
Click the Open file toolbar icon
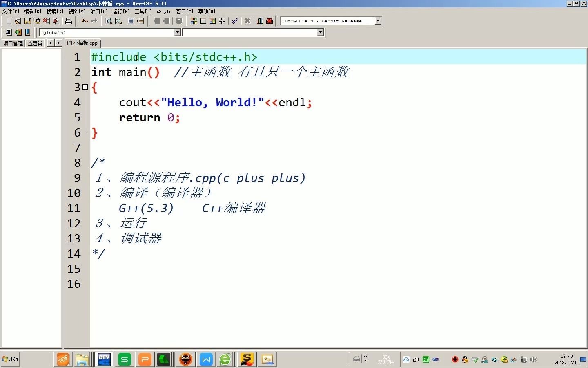[x=18, y=21]
